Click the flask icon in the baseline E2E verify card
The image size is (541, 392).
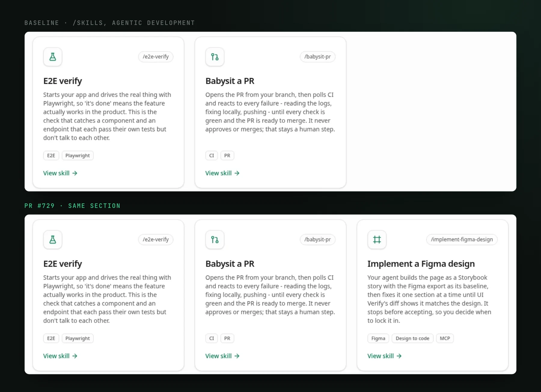point(53,57)
